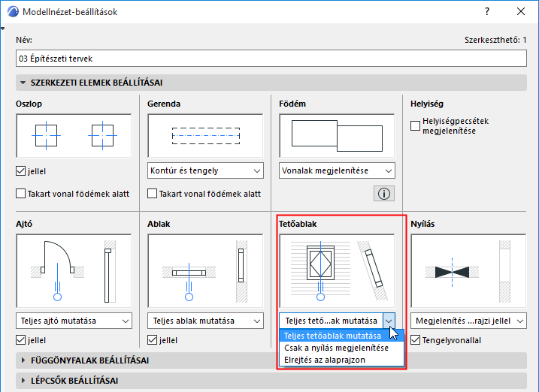539x392 pixels.
Task: Click the Nyílás opening symbol preview
Action: 468,271
